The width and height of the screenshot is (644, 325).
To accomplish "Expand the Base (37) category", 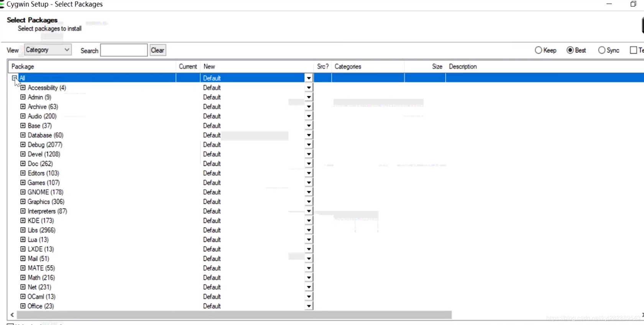I will tap(23, 125).
